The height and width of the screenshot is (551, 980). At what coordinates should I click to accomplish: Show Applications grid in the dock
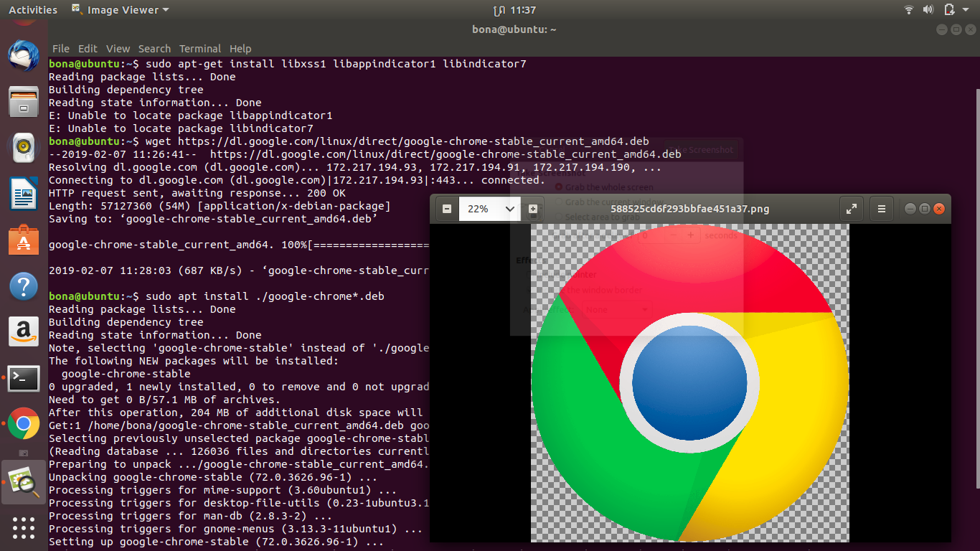click(24, 528)
